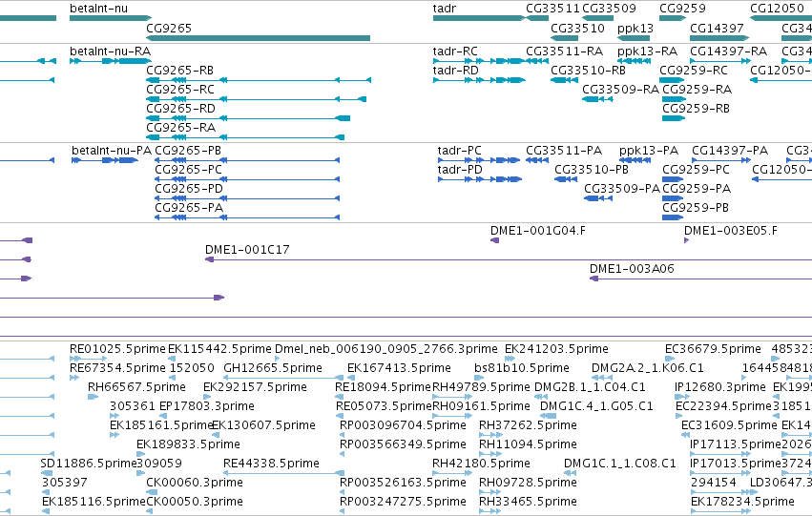Select protein ppk13-PA

click(635, 160)
